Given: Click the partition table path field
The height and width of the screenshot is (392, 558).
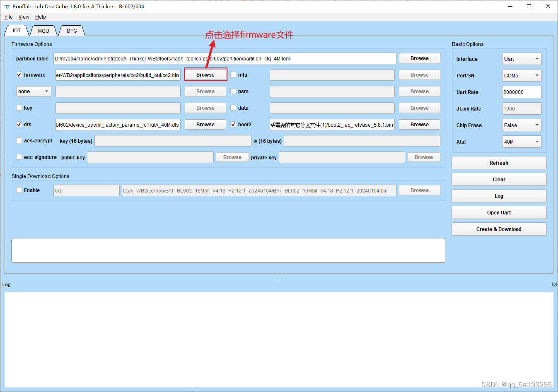Looking at the screenshot, I should click(x=225, y=58).
